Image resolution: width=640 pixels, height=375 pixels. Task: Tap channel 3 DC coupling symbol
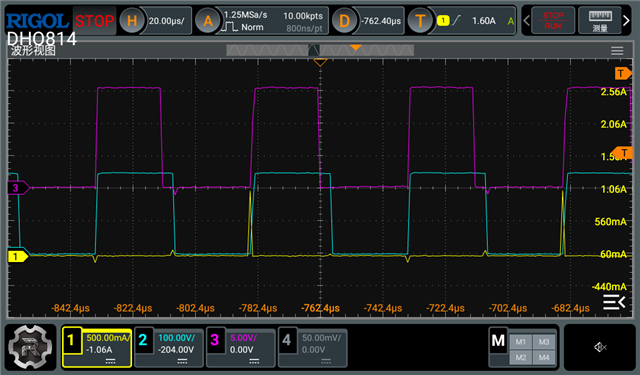pyautogui.click(x=254, y=362)
